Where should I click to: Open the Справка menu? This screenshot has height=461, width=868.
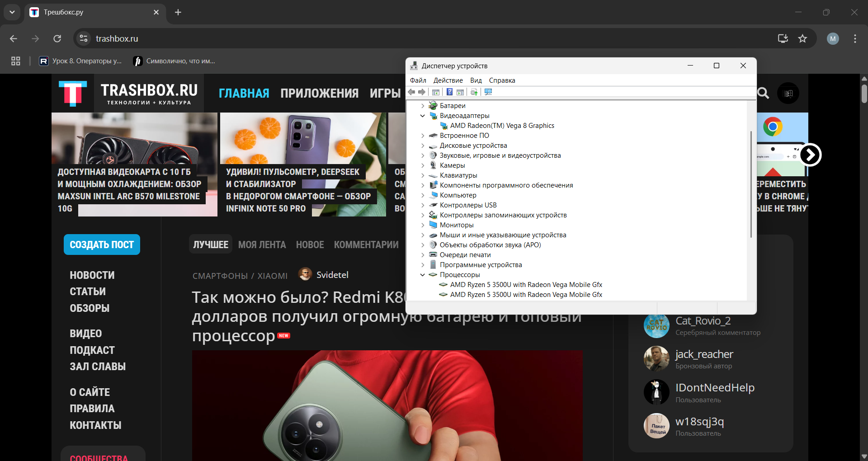[502, 80]
